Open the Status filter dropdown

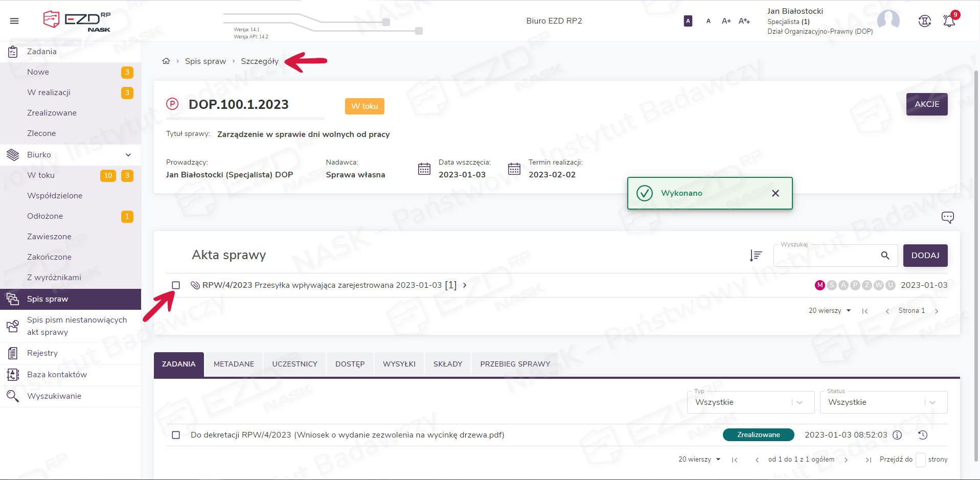click(x=883, y=402)
